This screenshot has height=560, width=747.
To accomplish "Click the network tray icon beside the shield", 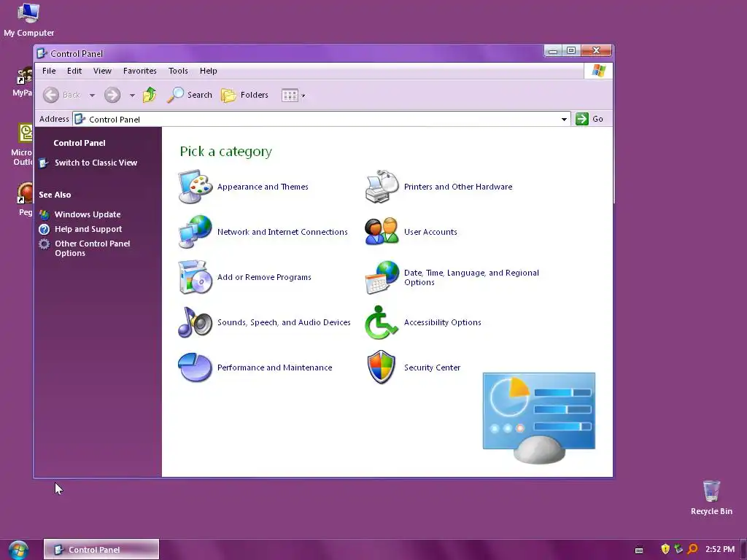I will click(x=679, y=549).
